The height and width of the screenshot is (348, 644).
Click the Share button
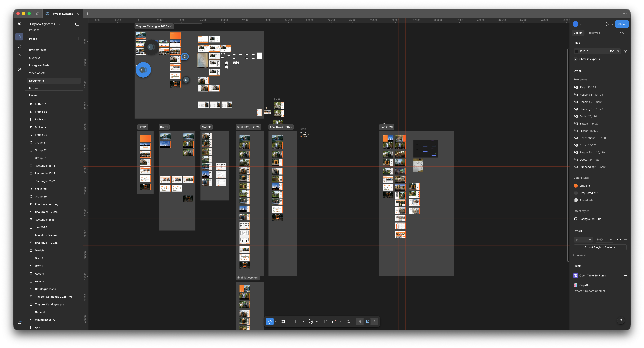pos(621,24)
